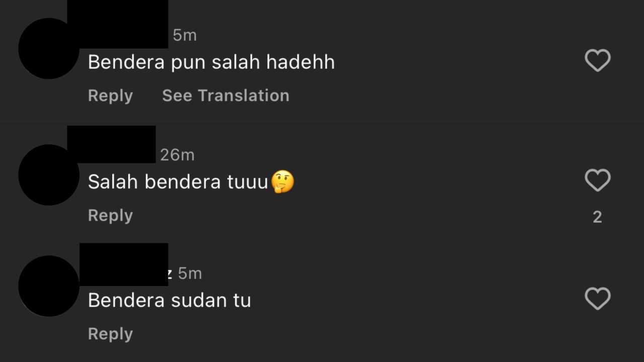The width and height of the screenshot is (644, 362).
Task: Like the "Bendera pun salah hadehh" comment
Action: (x=598, y=60)
